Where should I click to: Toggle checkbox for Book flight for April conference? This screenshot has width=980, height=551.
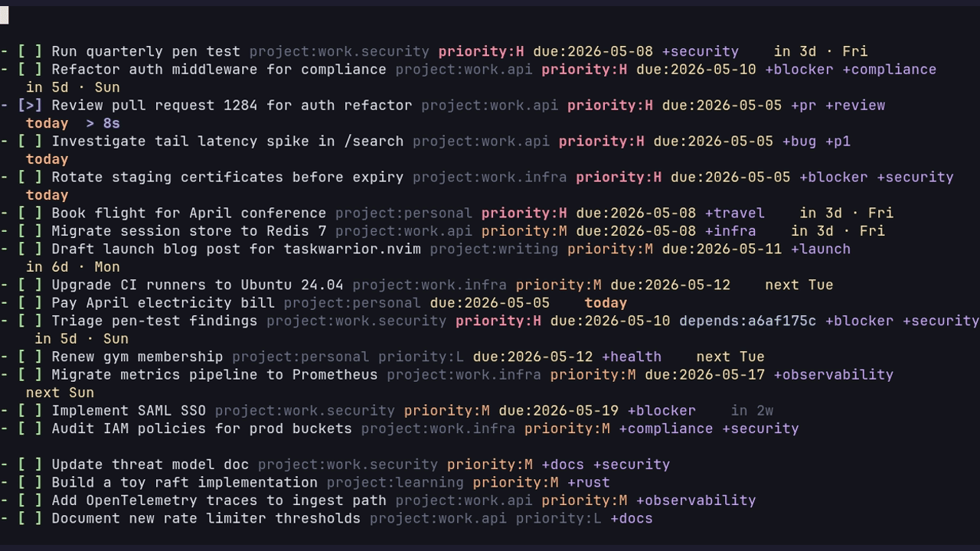(x=30, y=214)
